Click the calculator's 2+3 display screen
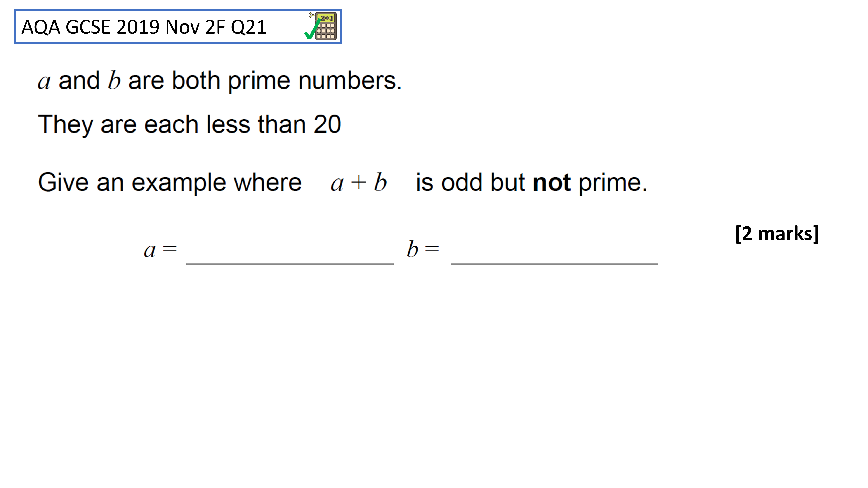Screen dimensions: 868x488 [326, 18]
